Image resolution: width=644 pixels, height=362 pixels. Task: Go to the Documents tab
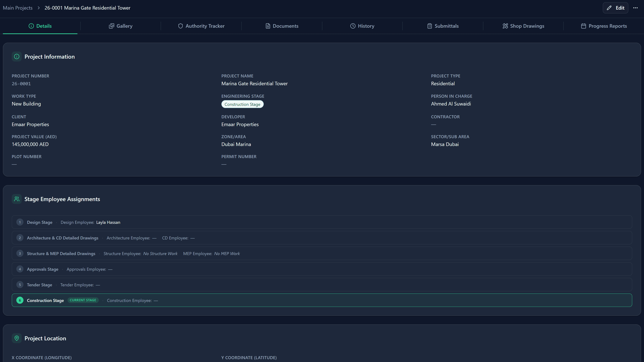(x=282, y=26)
